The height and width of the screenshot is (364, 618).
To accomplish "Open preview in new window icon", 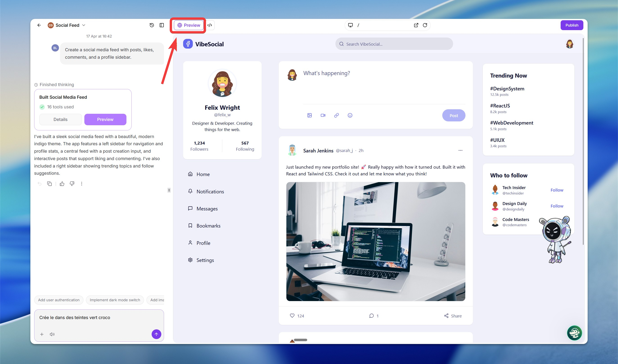I will pos(416,25).
